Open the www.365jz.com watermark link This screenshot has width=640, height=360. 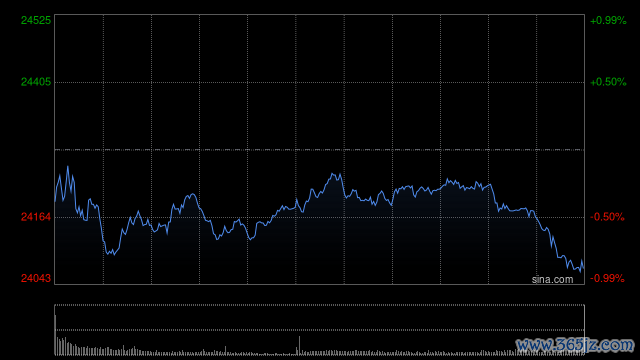576,345
